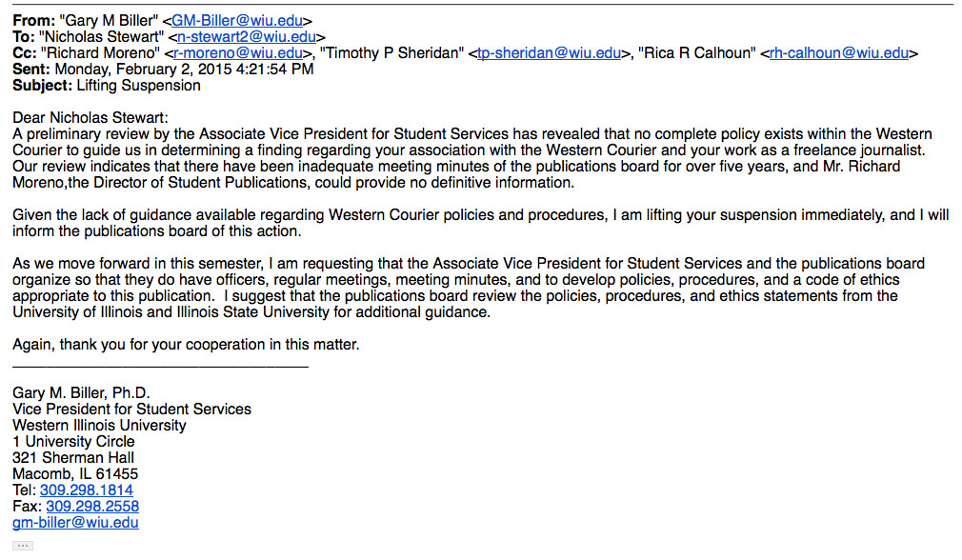This screenshot has width=962, height=560.
Task: Click the "321 Sherman Hall" address line
Action: (x=72, y=457)
